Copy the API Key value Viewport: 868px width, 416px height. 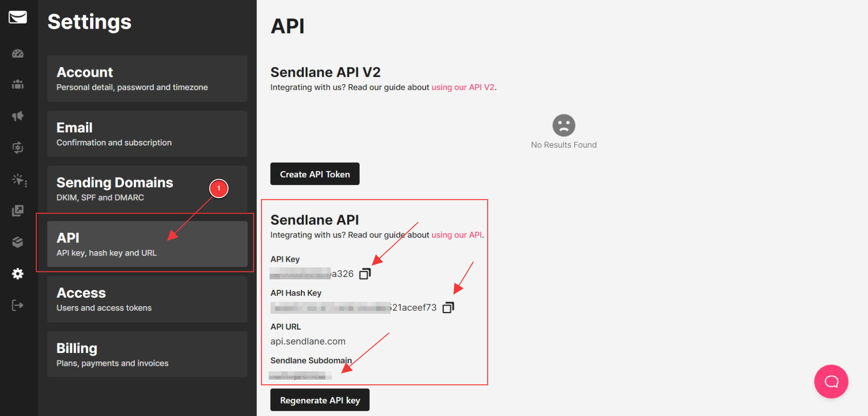(365, 274)
